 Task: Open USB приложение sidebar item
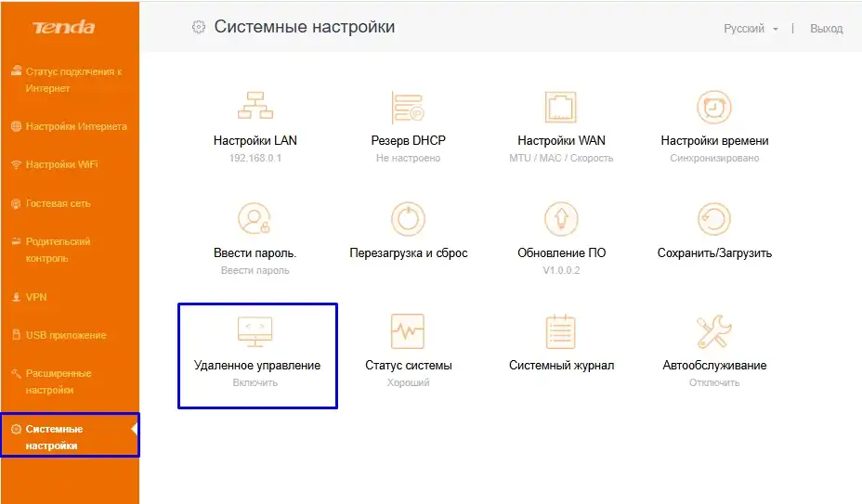[59, 335]
